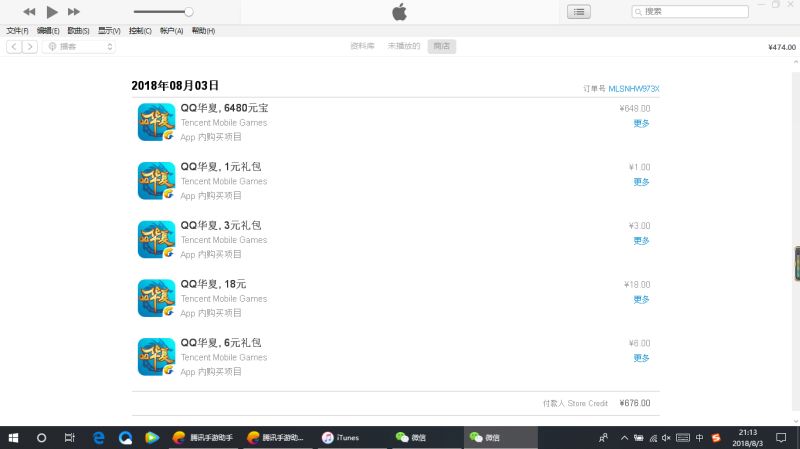Screen dimensions: 800x449
Task: Click QQ华夏 icon for 6元礼包 item
Action: (156, 357)
